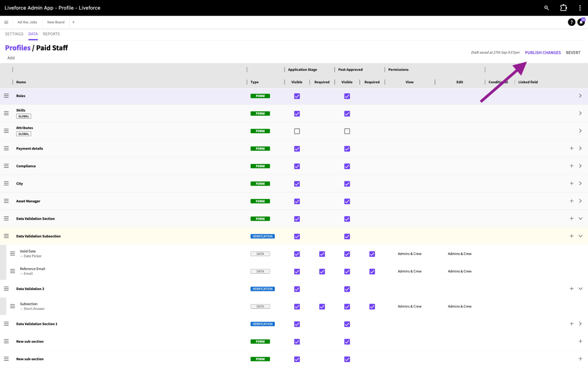This screenshot has width=588, height=368.
Task: Expand the Roles row chevron
Action: pyautogui.click(x=580, y=96)
